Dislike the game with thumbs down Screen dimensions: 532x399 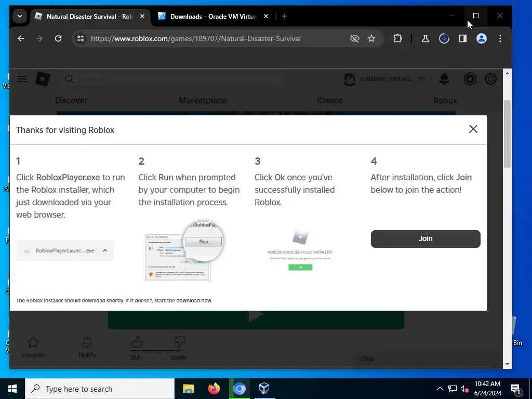(x=179, y=342)
